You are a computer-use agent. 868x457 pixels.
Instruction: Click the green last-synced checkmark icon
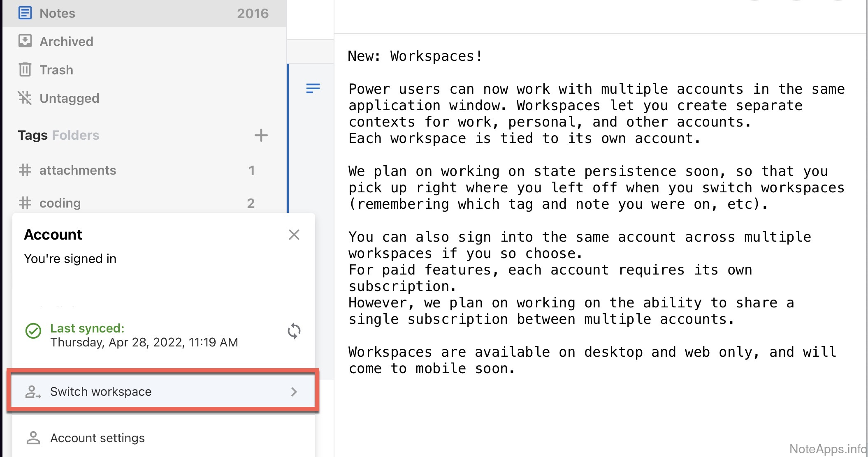point(33,331)
